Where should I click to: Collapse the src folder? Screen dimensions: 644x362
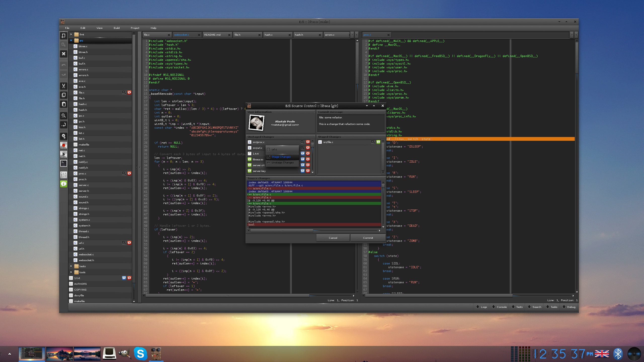point(71,40)
